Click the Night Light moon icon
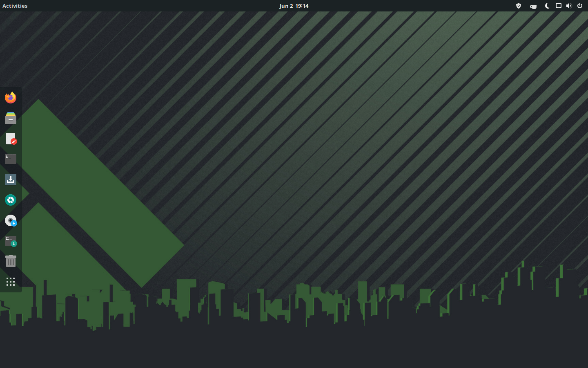The width and height of the screenshot is (588, 368). coord(548,6)
